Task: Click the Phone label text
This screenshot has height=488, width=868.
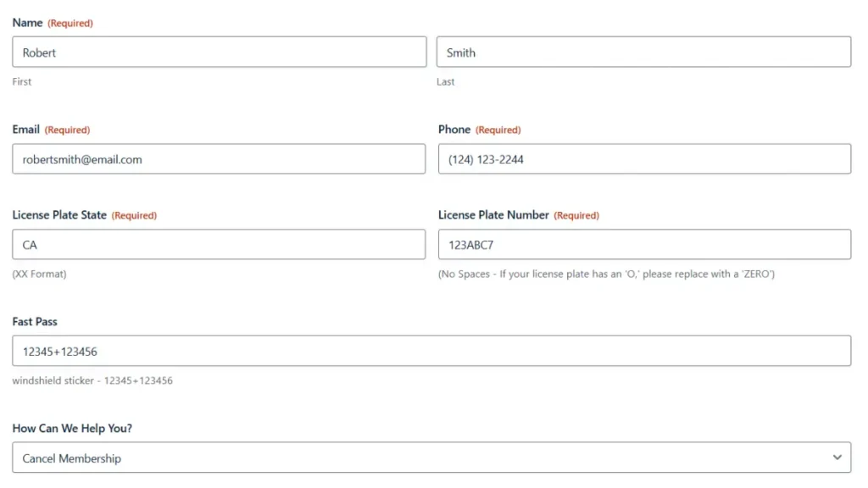Action: point(454,130)
